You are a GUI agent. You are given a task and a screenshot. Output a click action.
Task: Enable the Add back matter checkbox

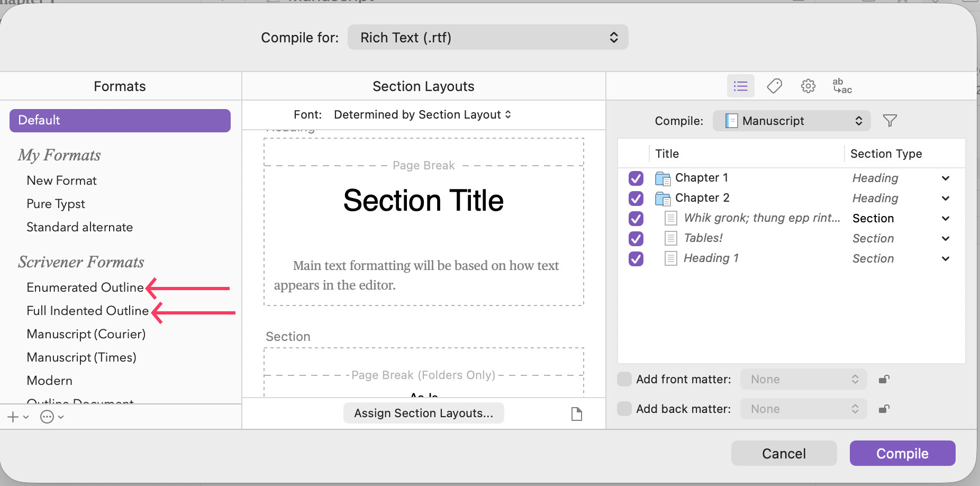pyautogui.click(x=624, y=409)
